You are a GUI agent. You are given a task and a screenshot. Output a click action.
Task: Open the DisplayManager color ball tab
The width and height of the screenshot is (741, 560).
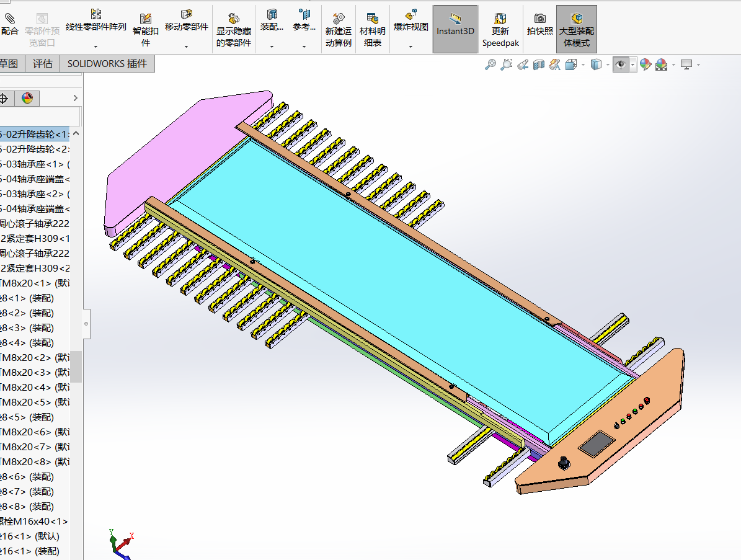[x=27, y=99]
